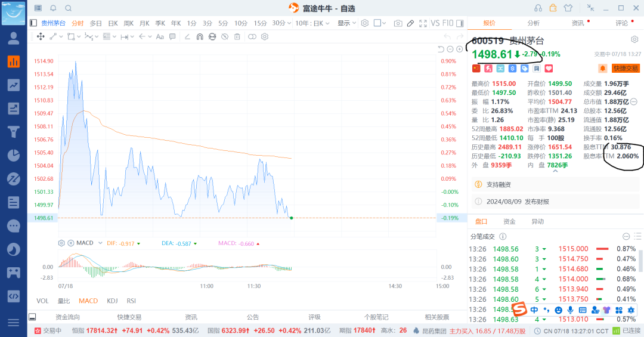The image size is (644, 337).
Task: Toggle the VS compare mode
Action: click(435, 23)
